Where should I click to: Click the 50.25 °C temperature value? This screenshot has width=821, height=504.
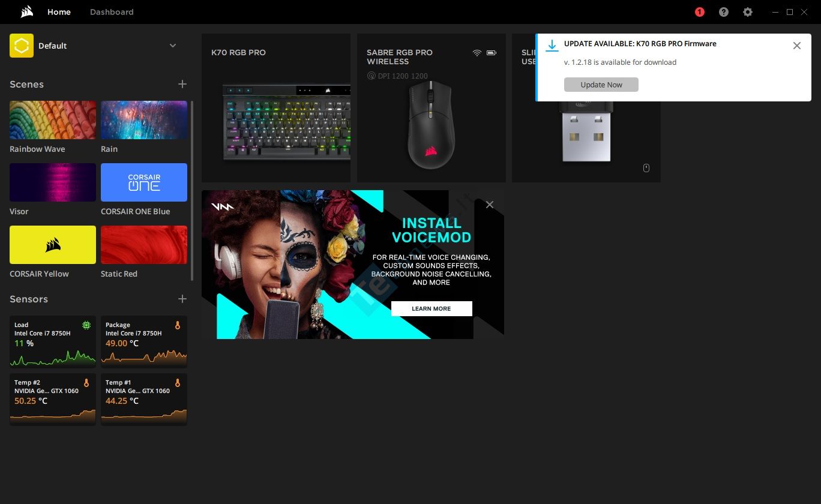(x=31, y=401)
